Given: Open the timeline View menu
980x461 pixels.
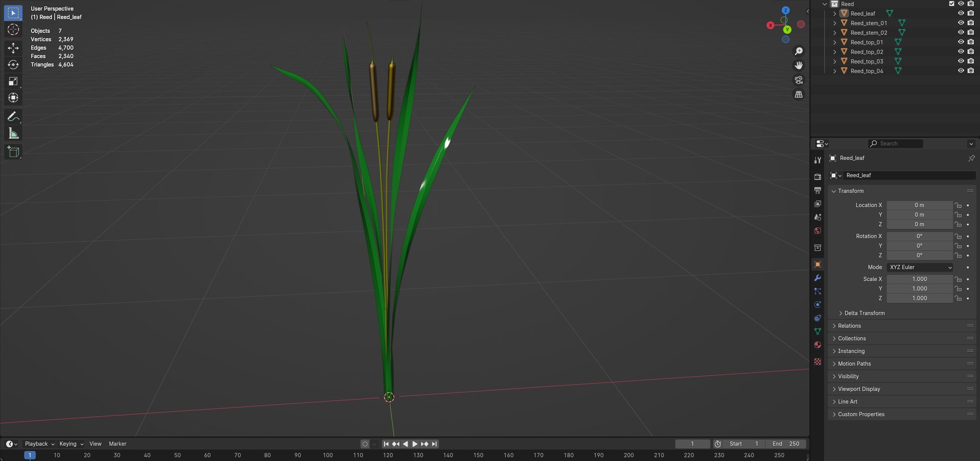Looking at the screenshot, I should click(x=95, y=444).
